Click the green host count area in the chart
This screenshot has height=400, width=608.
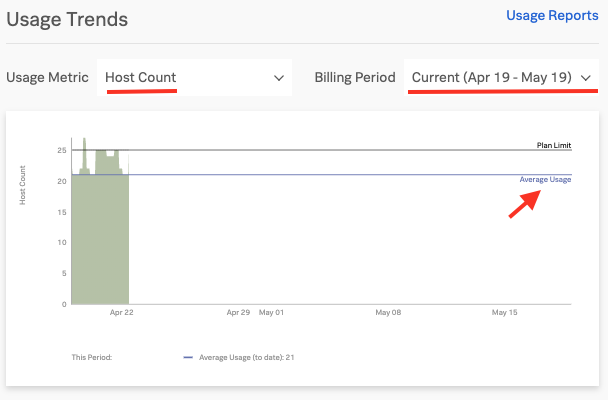point(99,240)
